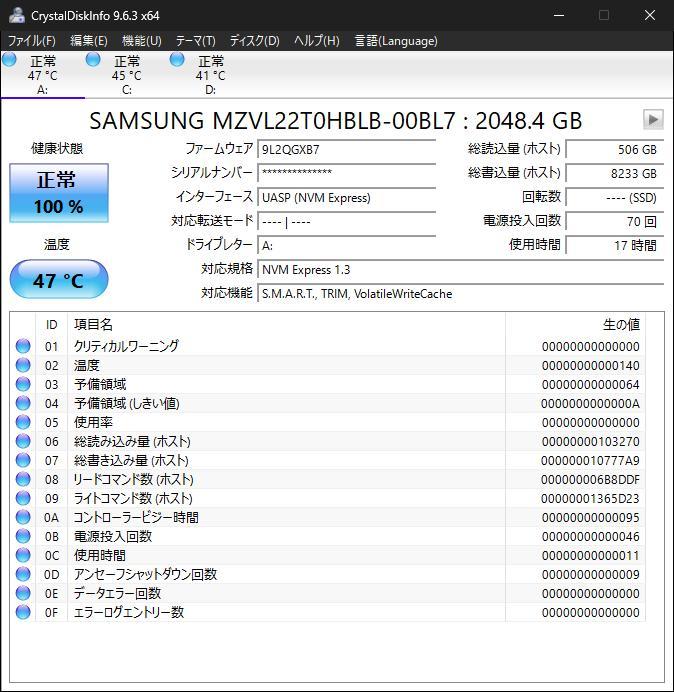Click rotation rate value ---- (SSD)
The image size is (674, 692).
pyautogui.click(x=615, y=197)
